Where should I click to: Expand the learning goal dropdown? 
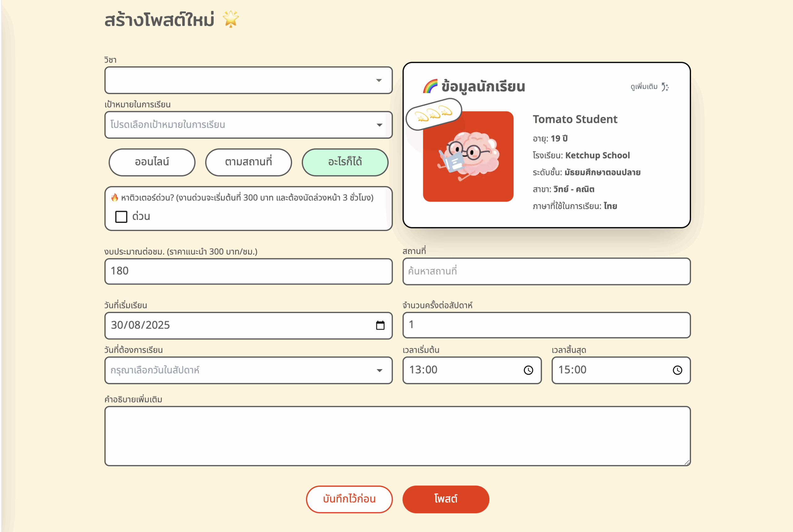tap(248, 125)
